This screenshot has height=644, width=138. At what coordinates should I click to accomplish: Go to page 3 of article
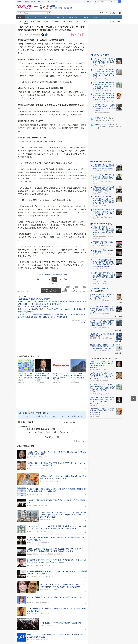(x=49, y=279)
